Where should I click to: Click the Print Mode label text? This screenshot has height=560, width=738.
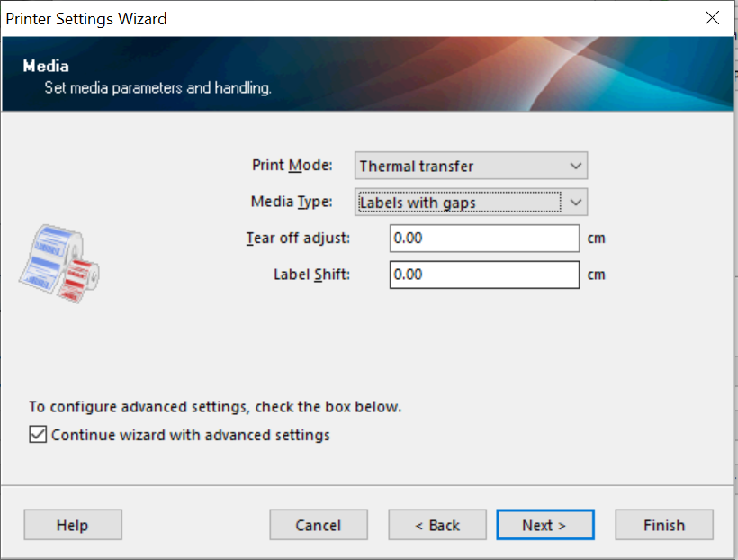click(x=292, y=166)
